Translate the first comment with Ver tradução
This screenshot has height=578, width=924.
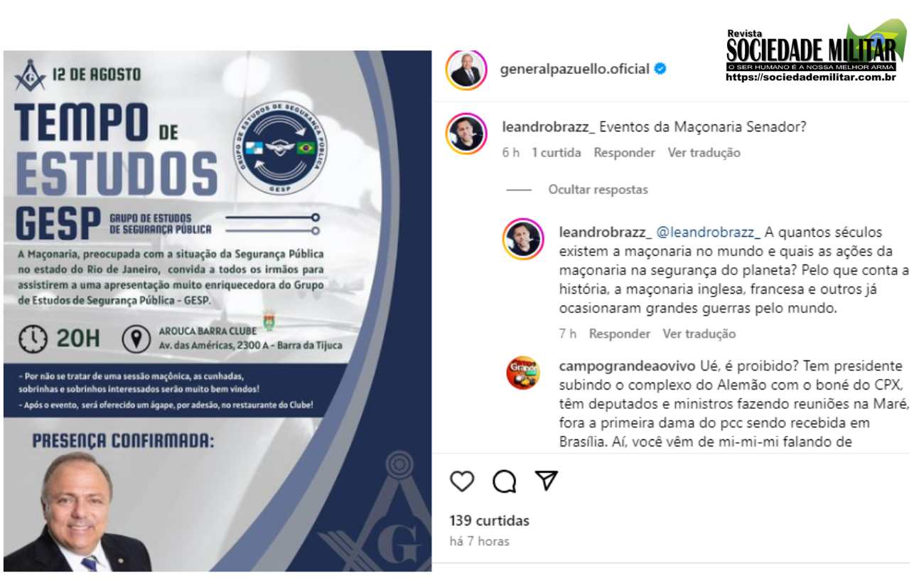(704, 153)
